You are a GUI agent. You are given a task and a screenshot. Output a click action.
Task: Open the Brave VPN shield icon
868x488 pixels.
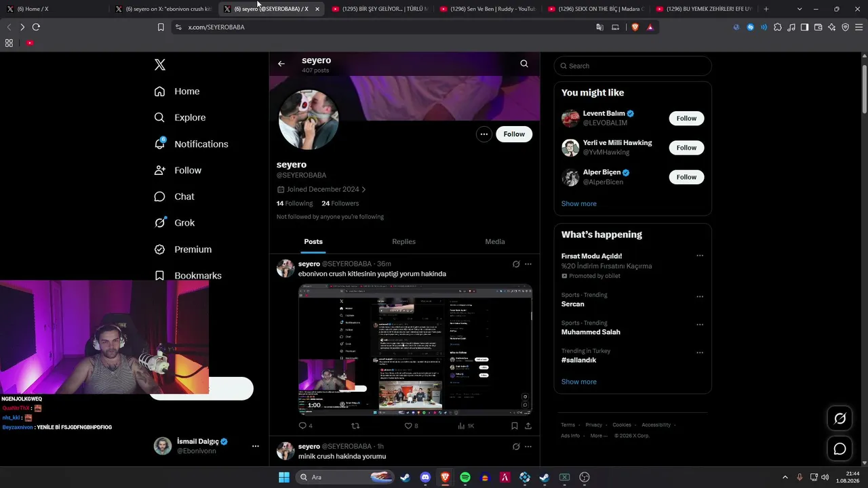point(846,27)
